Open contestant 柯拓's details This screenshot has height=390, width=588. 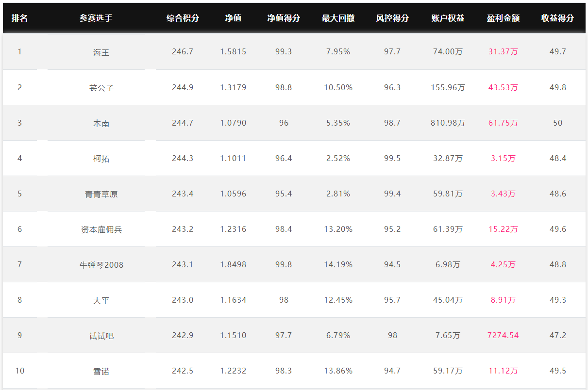101,159
